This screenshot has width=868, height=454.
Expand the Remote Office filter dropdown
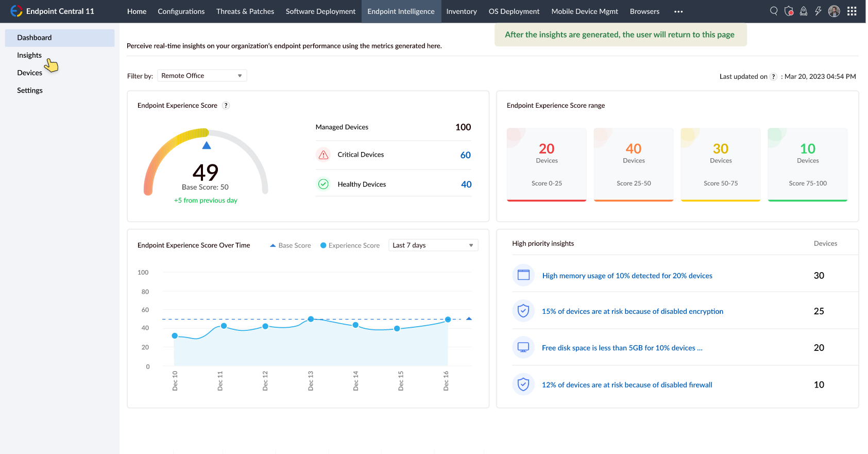202,76
